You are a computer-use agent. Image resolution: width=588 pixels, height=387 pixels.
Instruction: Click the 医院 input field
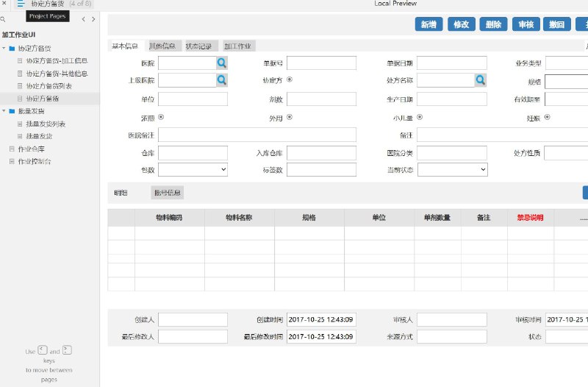pyautogui.click(x=187, y=63)
